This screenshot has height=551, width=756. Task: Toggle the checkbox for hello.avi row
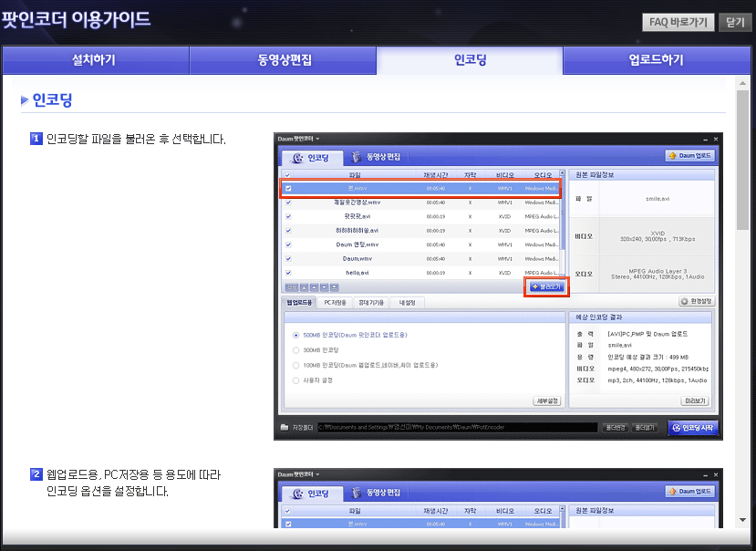coord(288,273)
